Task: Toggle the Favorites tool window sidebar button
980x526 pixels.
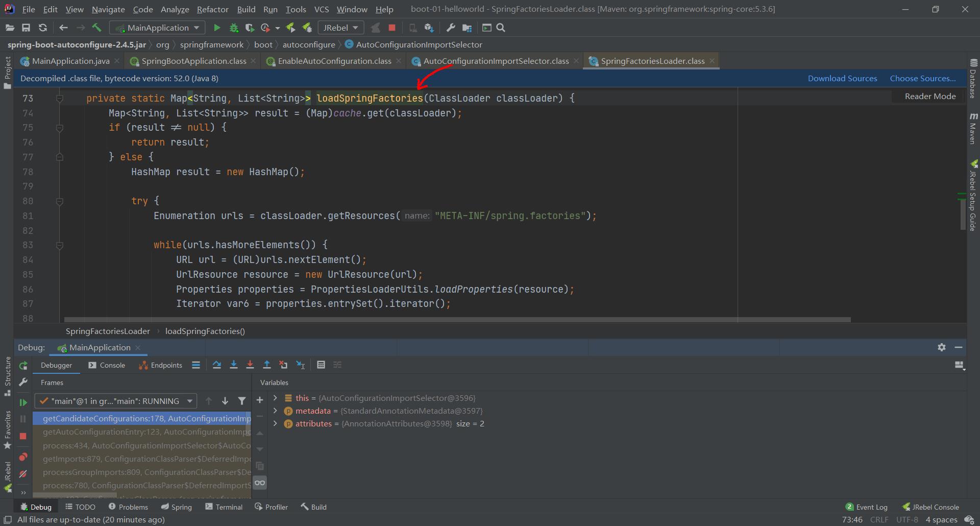Action: pos(7,430)
